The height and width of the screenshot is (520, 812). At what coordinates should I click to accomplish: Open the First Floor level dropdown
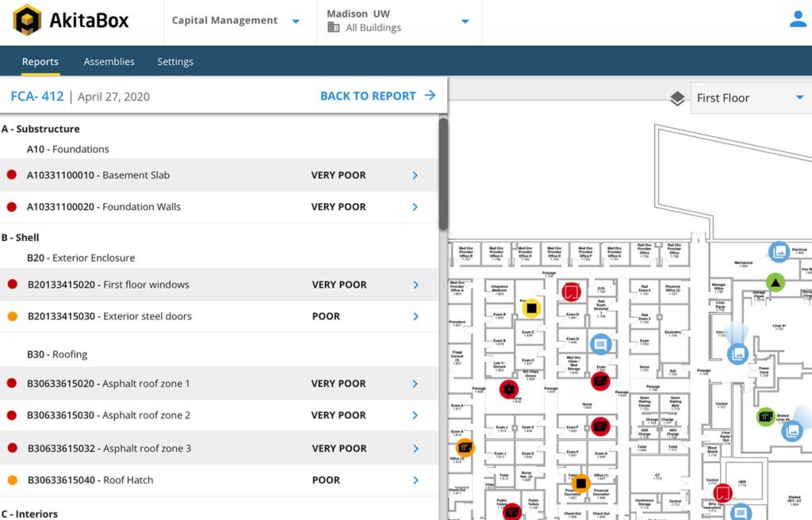pyautogui.click(x=749, y=98)
